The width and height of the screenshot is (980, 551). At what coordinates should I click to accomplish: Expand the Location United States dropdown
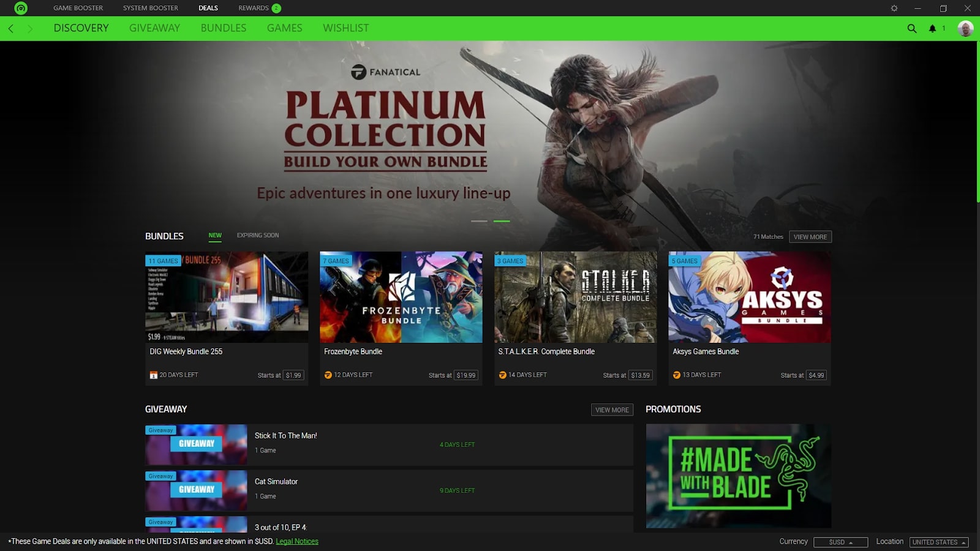(939, 542)
